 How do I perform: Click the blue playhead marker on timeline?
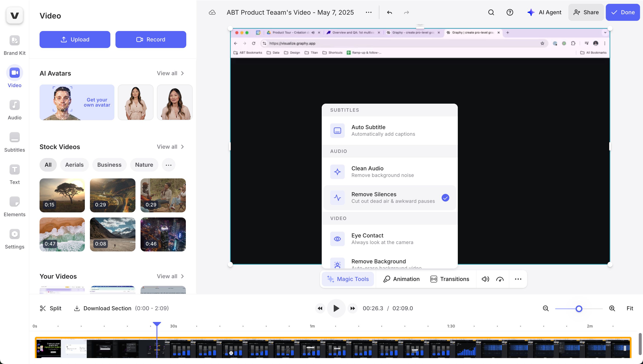pyautogui.click(x=157, y=324)
